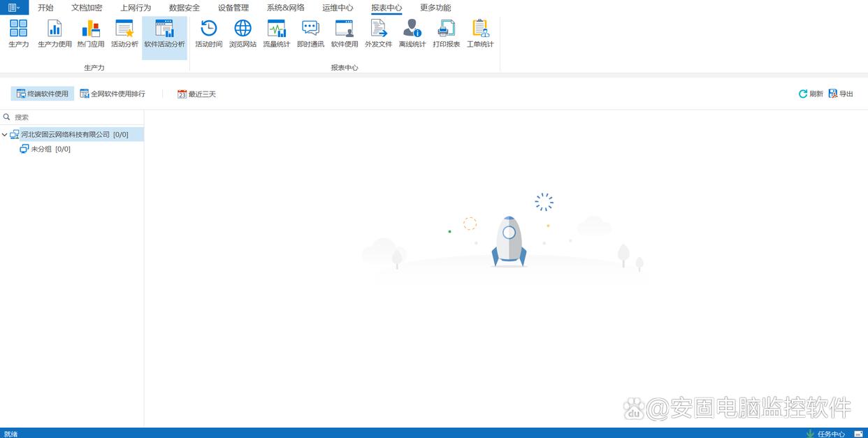This screenshot has height=438, width=868.
Task: Click the 导出 export button
Action: pos(841,94)
